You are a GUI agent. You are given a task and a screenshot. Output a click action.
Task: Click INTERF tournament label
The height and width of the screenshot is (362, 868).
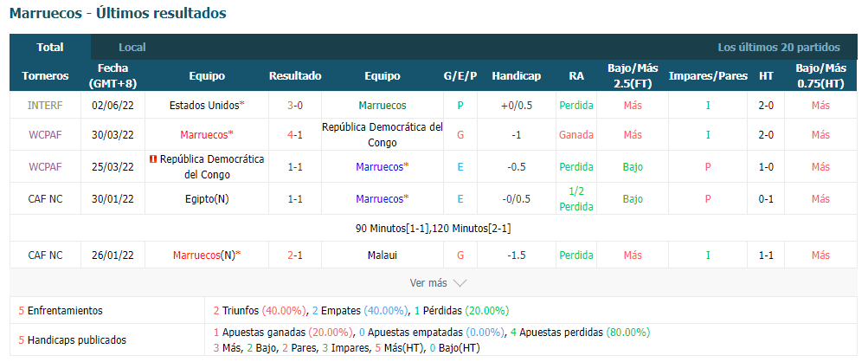[x=45, y=106]
